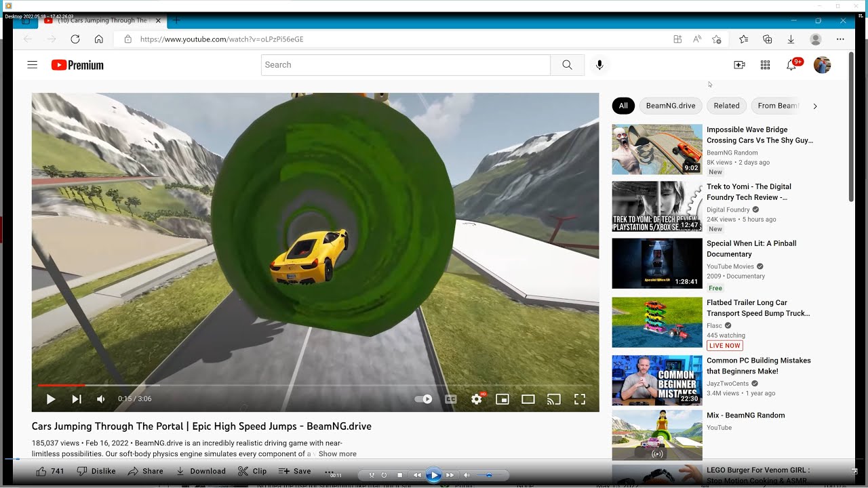The image size is (868, 488).
Task: Mute the YouTube player volume
Action: (x=101, y=399)
